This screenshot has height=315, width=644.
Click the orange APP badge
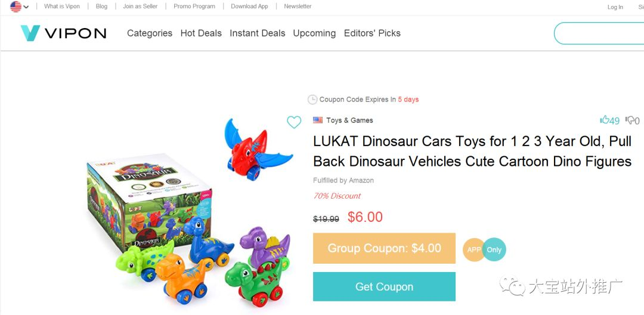(x=473, y=250)
